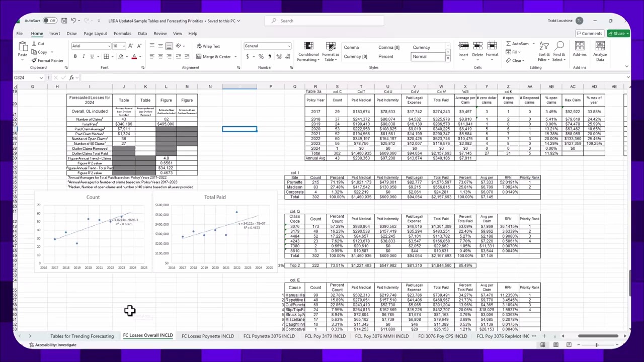644x362 pixels.
Task: Switch to the Draw ribbon tab
Action: point(71,34)
